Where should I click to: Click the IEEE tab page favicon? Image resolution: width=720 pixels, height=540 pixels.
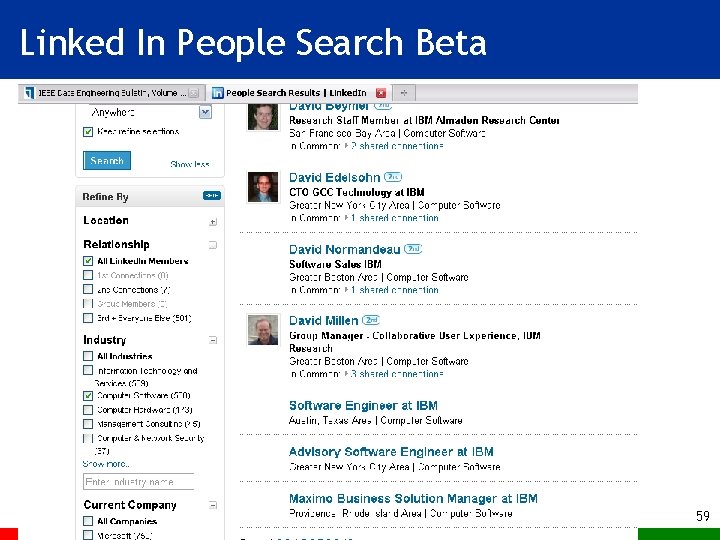29,93
